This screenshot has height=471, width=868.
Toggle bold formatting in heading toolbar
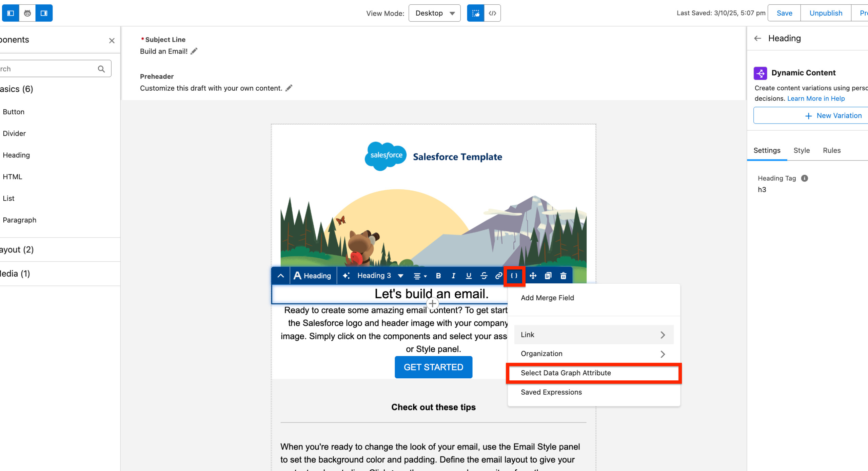point(438,276)
